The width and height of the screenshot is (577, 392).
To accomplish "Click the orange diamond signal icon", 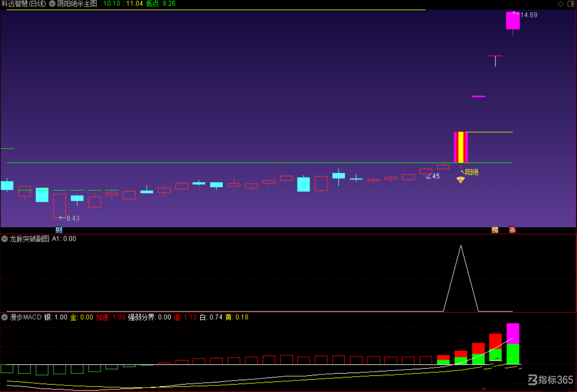I will (x=460, y=180).
